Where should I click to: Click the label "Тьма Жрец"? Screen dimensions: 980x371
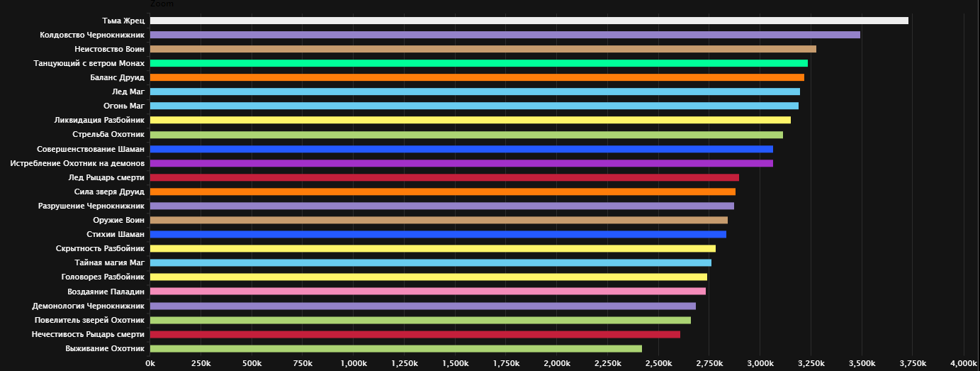point(123,21)
